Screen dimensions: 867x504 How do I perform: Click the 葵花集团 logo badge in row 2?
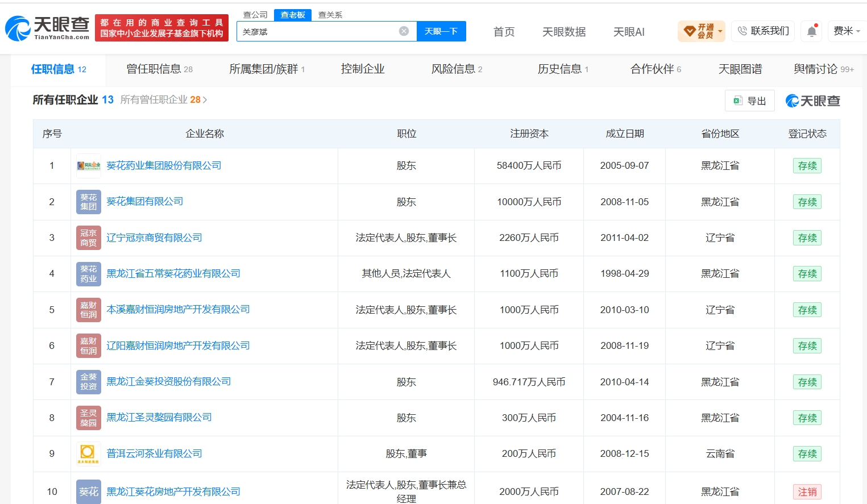coord(89,202)
